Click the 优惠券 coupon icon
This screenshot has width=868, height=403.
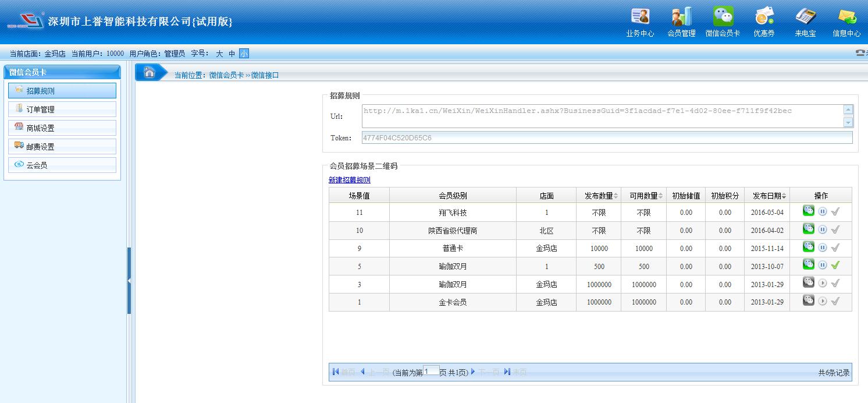764,22
